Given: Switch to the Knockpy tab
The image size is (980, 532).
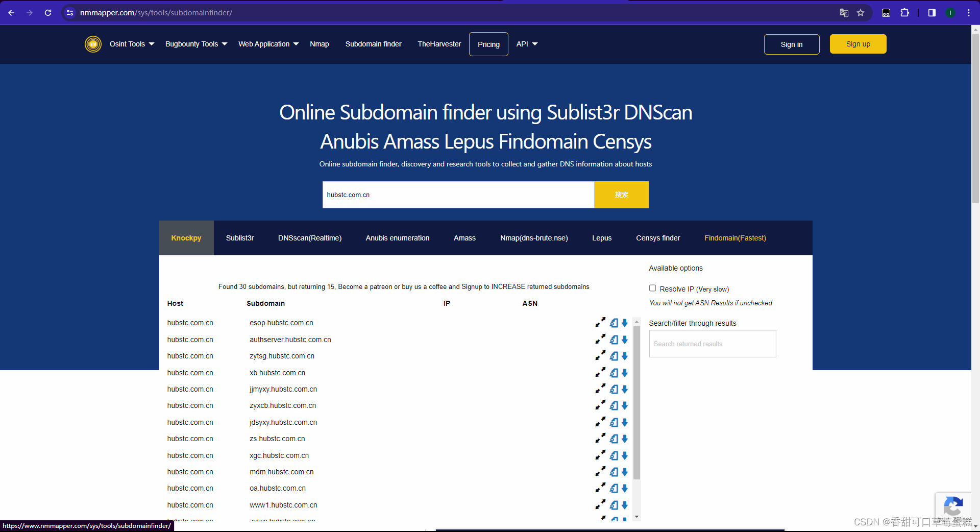Looking at the screenshot, I should tap(186, 238).
